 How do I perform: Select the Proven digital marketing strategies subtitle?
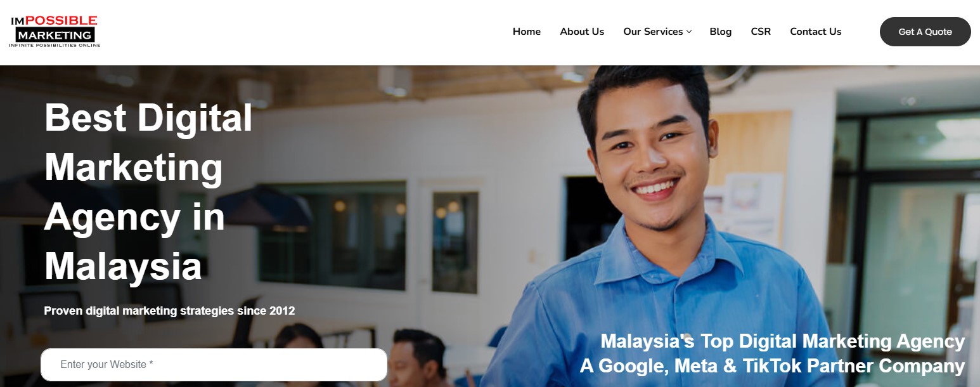pyautogui.click(x=169, y=311)
